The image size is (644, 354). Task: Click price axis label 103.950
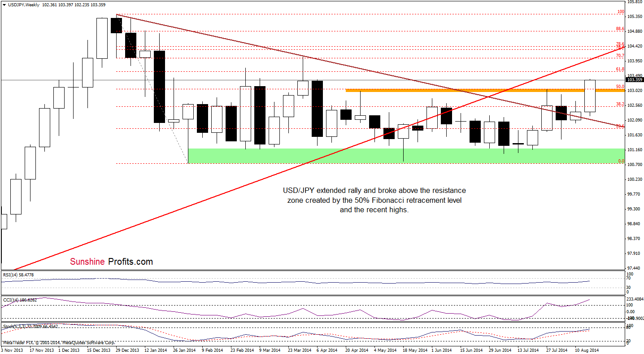pyautogui.click(x=634, y=61)
